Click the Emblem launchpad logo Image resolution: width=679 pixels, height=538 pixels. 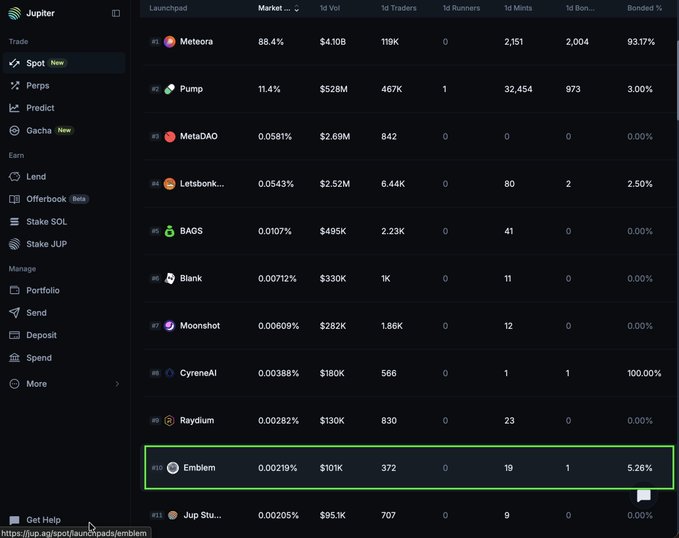click(x=173, y=468)
